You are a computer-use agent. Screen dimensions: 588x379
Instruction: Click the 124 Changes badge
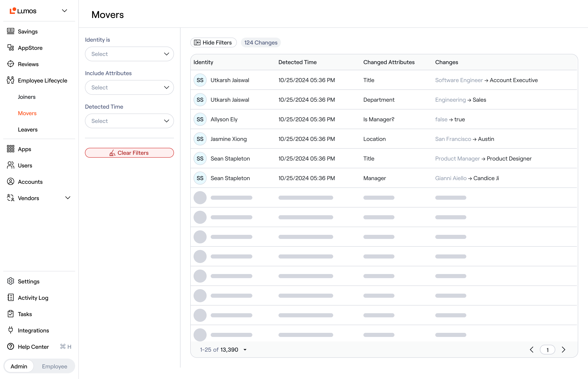tap(261, 42)
